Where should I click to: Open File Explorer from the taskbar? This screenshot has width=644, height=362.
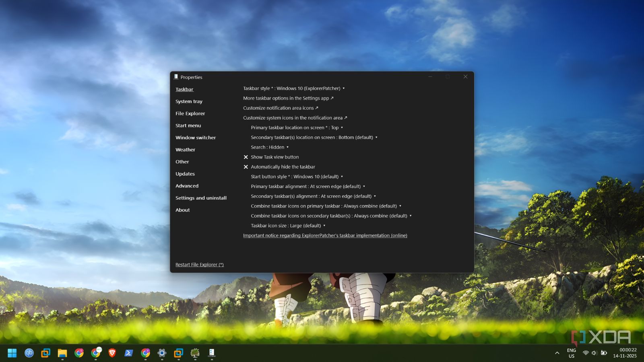pyautogui.click(x=62, y=353)
